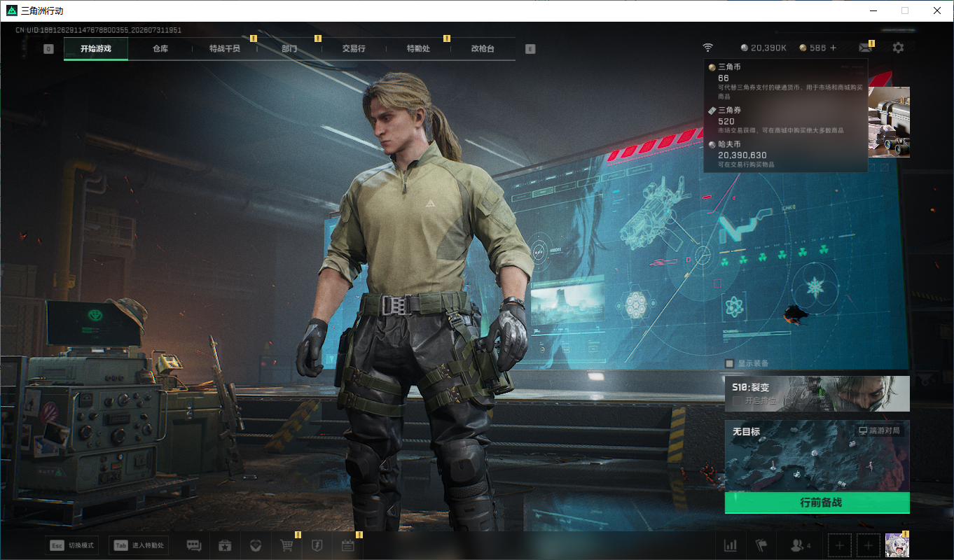This screenshot has height=560, width=954.
Task: Minimize the 三角洲行动 window
Action: point(873,10)
